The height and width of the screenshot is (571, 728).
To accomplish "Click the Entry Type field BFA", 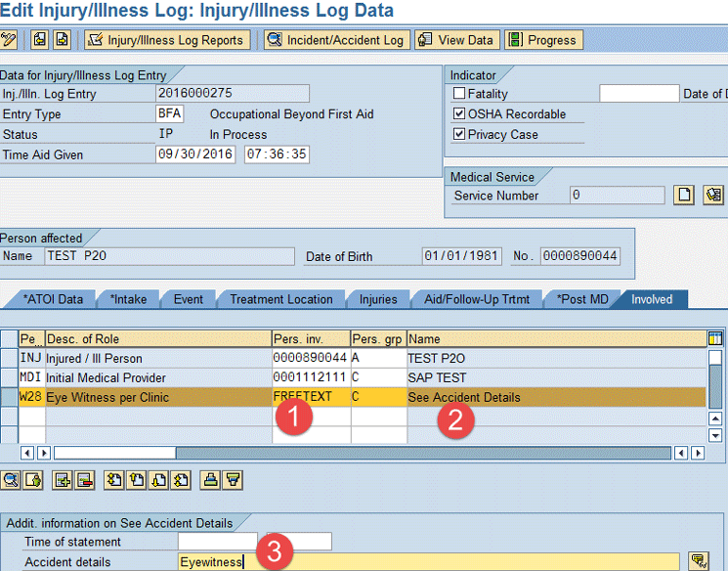I will [x=169, y=114].
